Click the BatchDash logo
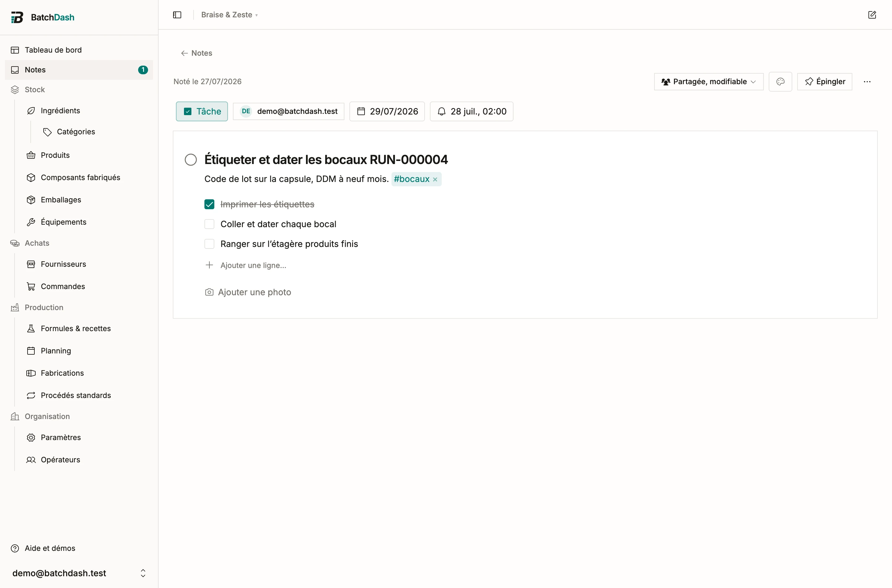Image resolution: width=892 pixels, height=588 pixels. coord(43,17)
